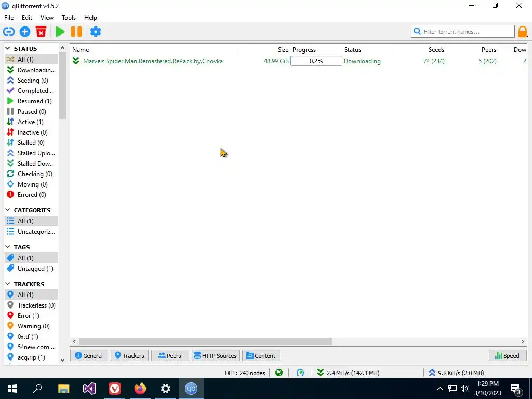
Task: Click the orange lock UI icon
Action: pos(523,32)
